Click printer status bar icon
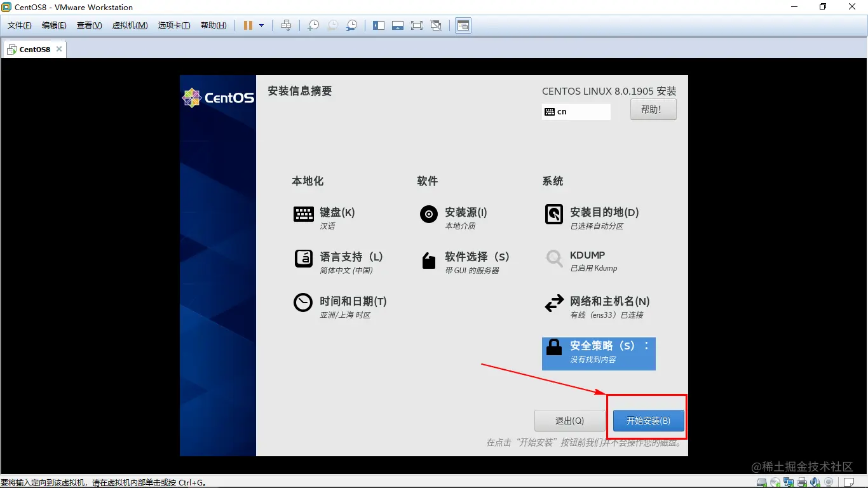 802,482
